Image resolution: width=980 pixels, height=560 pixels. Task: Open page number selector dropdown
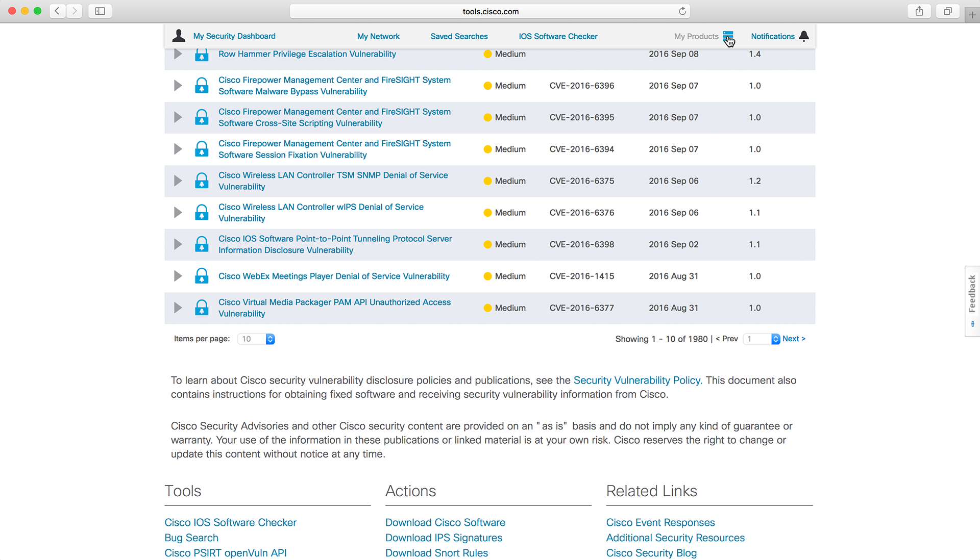(762, 339)
